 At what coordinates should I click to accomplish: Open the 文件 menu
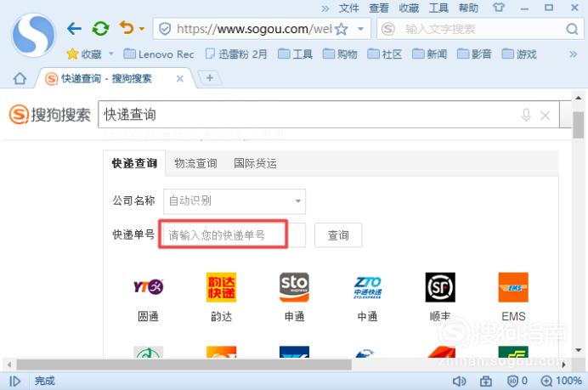pos(348,8)
